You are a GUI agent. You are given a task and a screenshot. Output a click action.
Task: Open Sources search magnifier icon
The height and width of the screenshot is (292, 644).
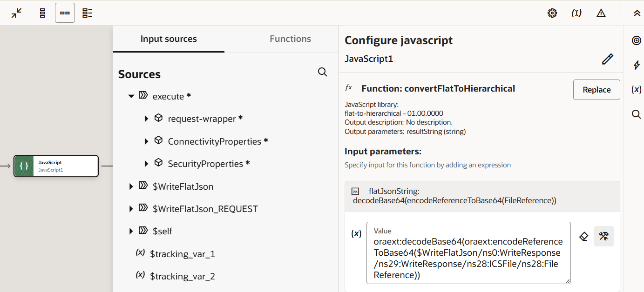click(x=322, y=72)
